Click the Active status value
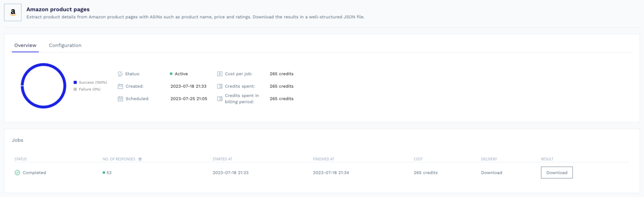 tap(181, 74)
